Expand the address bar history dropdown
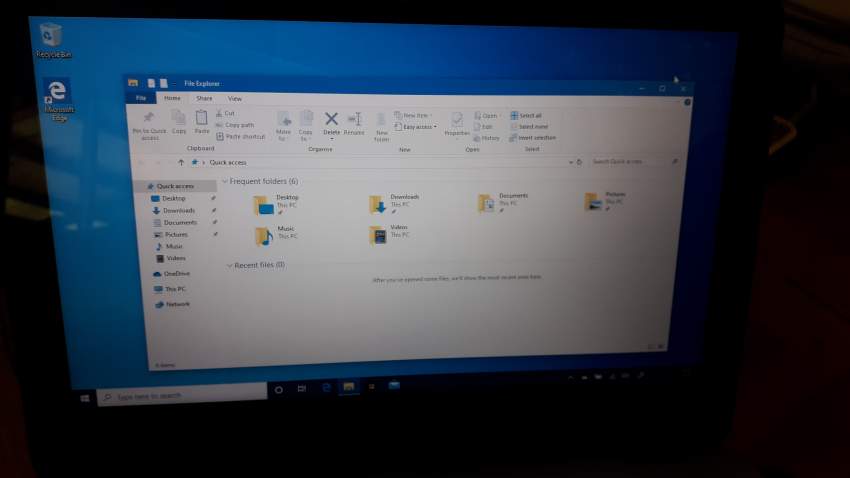The height and width of the screenshot is (478, 850). (570, 162)
